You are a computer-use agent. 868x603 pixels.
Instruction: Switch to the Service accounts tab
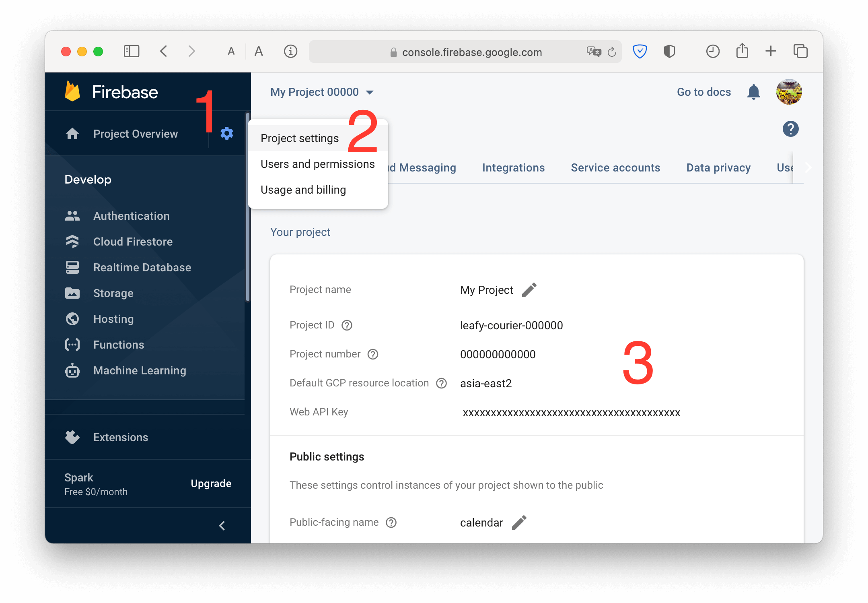coord(615,167)
